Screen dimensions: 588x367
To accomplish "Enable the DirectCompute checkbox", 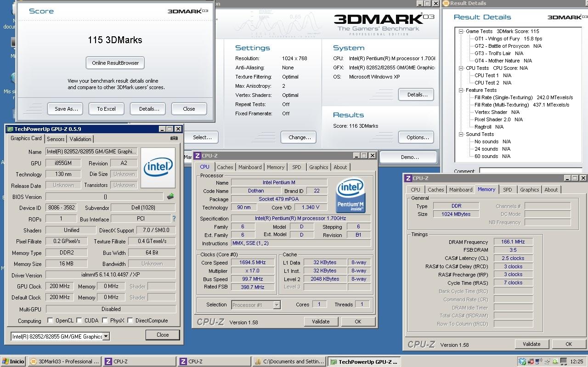I will tap(130, 321).
